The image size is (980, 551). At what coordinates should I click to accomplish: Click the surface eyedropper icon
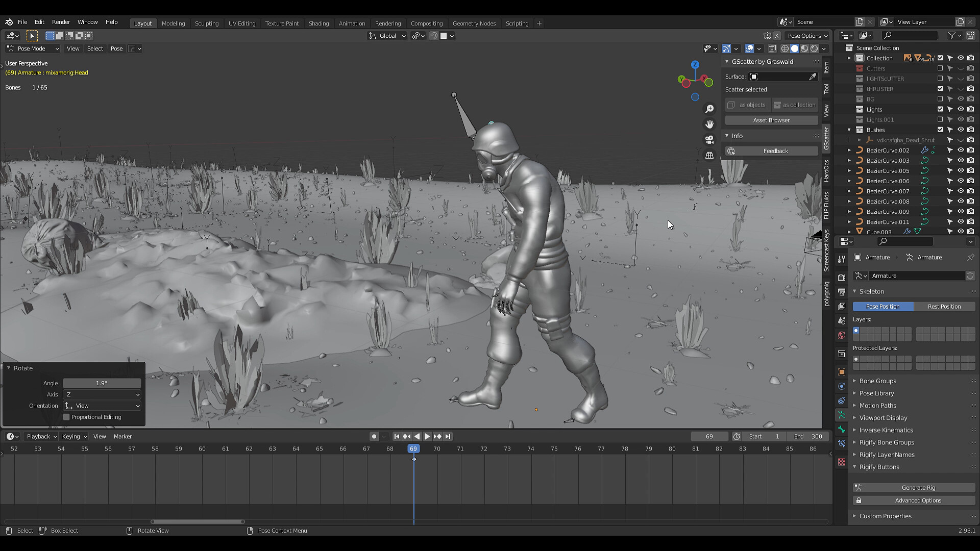pos(813,77)
